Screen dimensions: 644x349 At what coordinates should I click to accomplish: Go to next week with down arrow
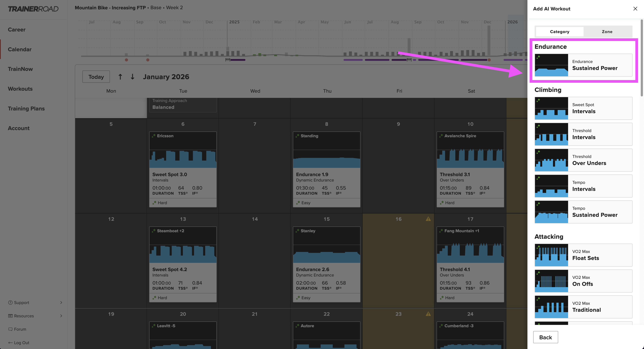[133, 77]
